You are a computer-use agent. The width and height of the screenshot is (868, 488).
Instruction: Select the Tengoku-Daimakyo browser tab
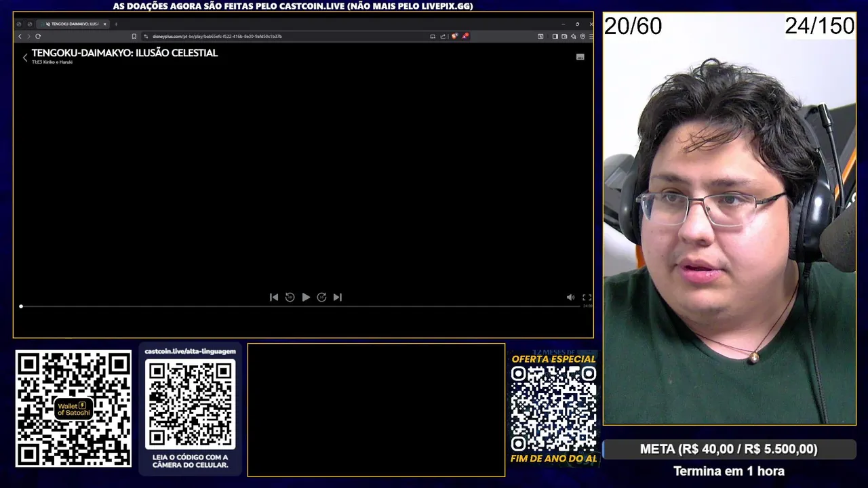(73, 24)
